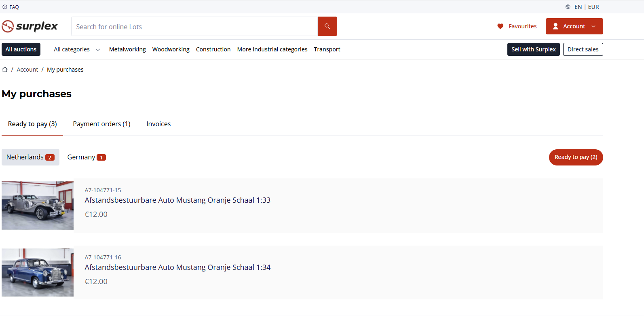Switch to Payment orders (1) tab
This screenshot has height=316, width=644.
coord(101,124)
